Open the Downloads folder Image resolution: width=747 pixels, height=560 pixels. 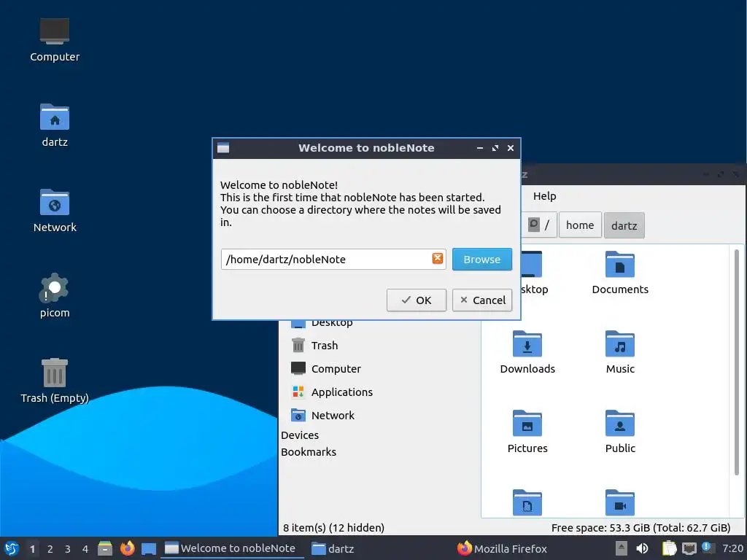coord(527,352)
